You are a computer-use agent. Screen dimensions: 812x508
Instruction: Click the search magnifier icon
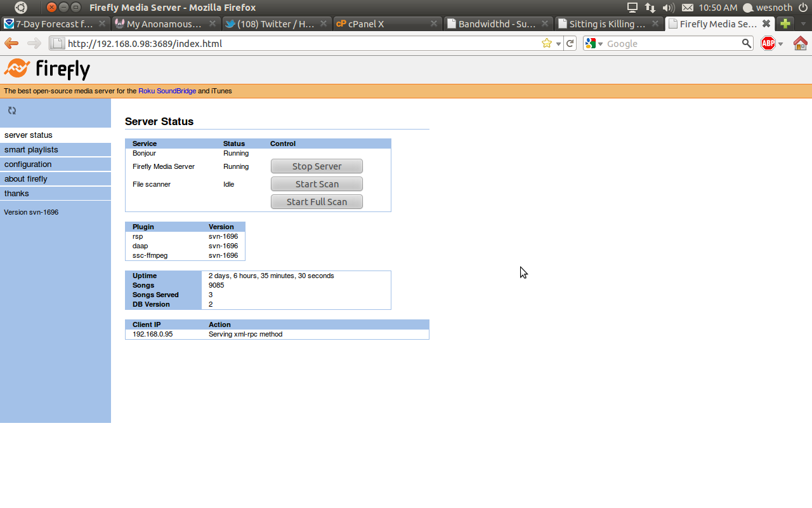747,43
